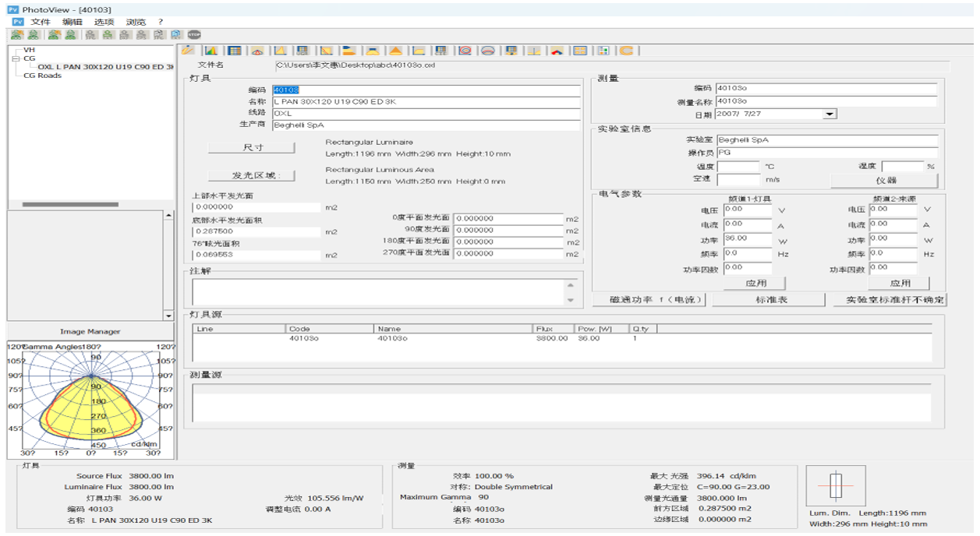980x536 pixels.
Task: Select the CG Roads tree item
Action: tap(42, 76)
